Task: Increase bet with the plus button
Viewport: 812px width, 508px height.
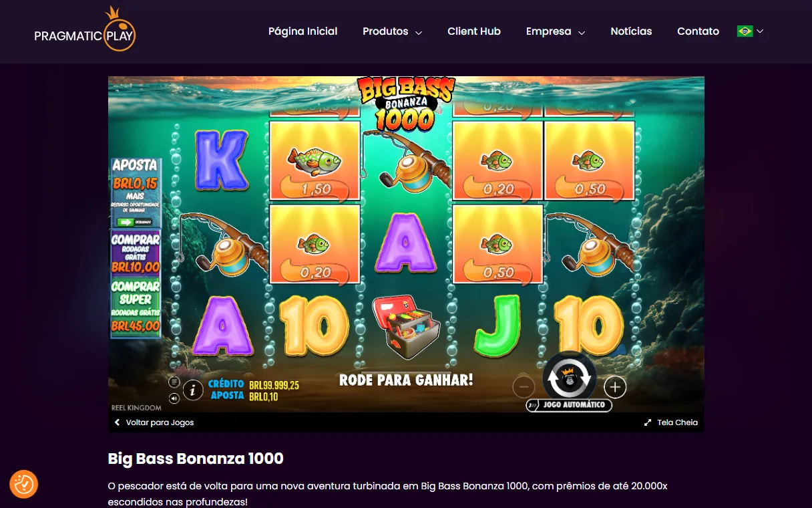Action: [615, 386]
